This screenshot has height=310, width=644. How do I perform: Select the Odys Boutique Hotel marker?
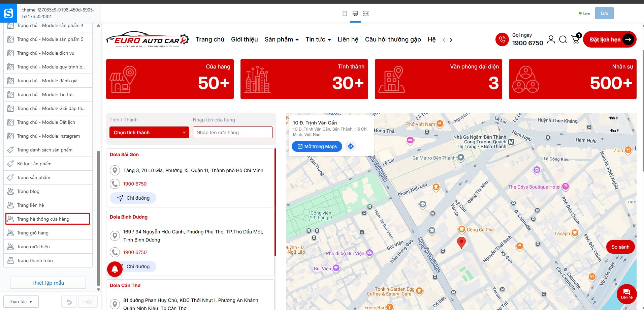coord(566,186)
